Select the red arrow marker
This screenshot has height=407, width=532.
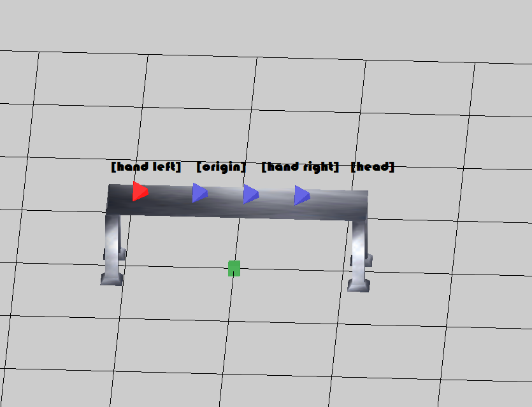coord(140,191)
